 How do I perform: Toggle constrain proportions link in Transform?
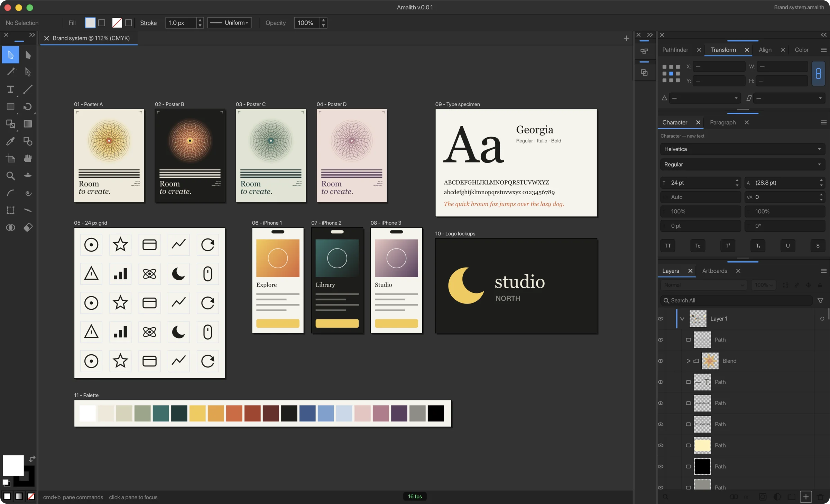click(x=818, y=74)
